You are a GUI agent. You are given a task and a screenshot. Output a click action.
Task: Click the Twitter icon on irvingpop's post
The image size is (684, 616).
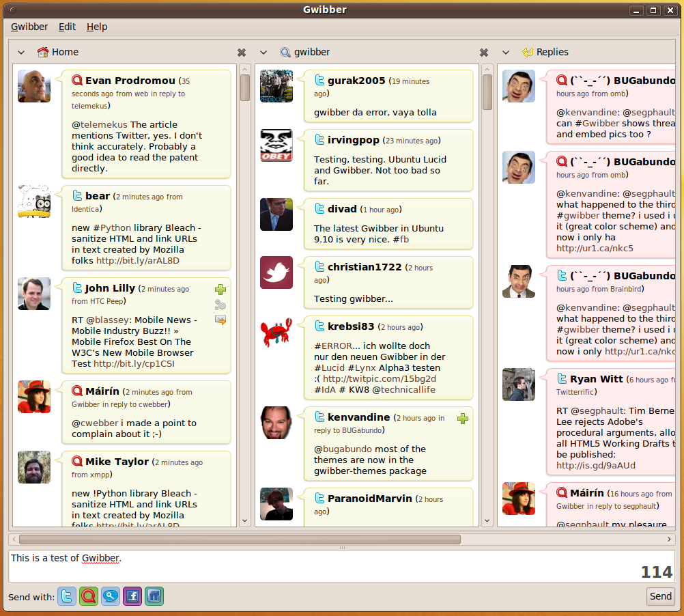click(319, 139)
